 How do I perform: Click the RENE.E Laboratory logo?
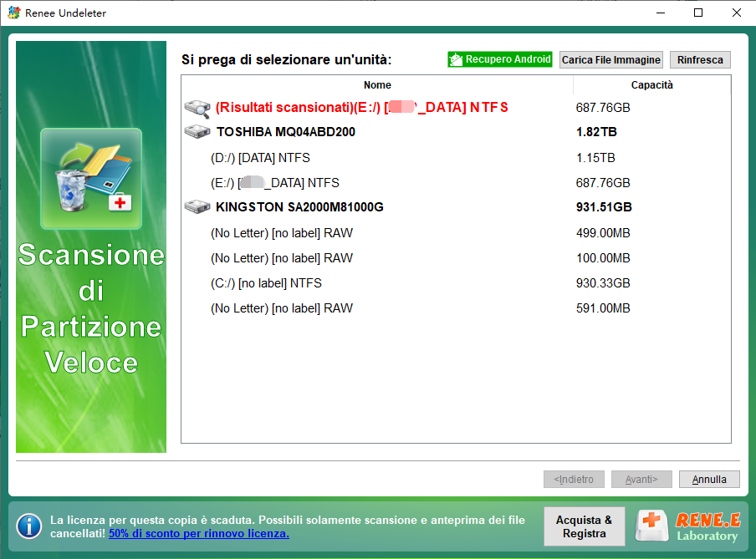click(x=687, y=526)
